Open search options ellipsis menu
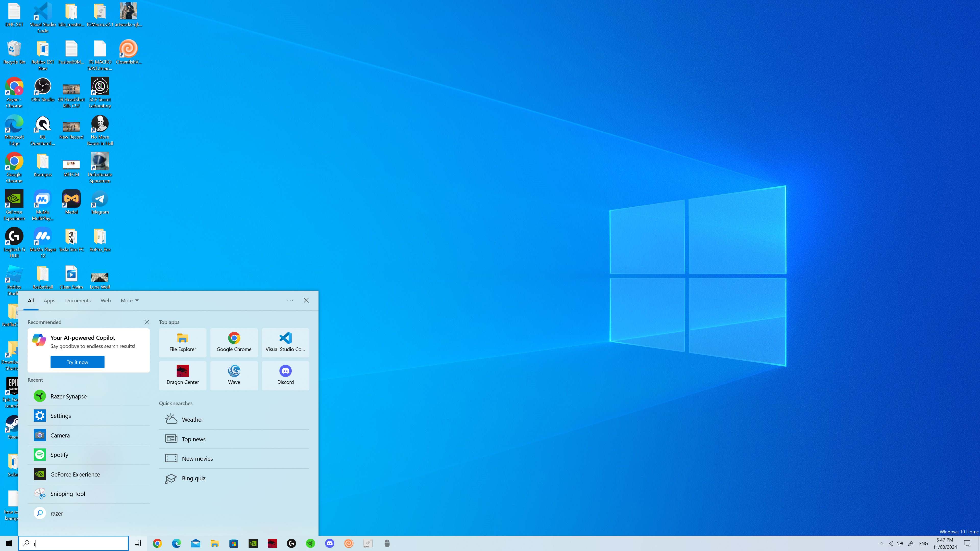Screen dimensions: 980x551 pos(290,300)
